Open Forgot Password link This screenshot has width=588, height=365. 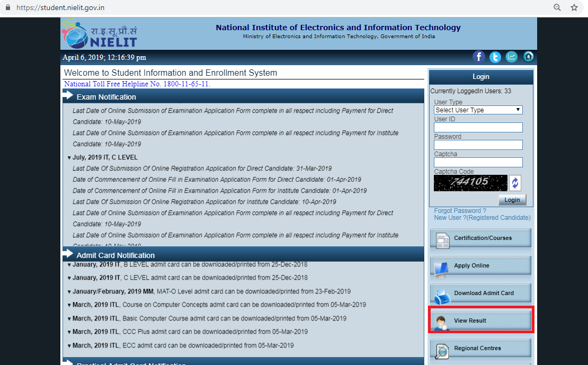click(x=460, y=211)
